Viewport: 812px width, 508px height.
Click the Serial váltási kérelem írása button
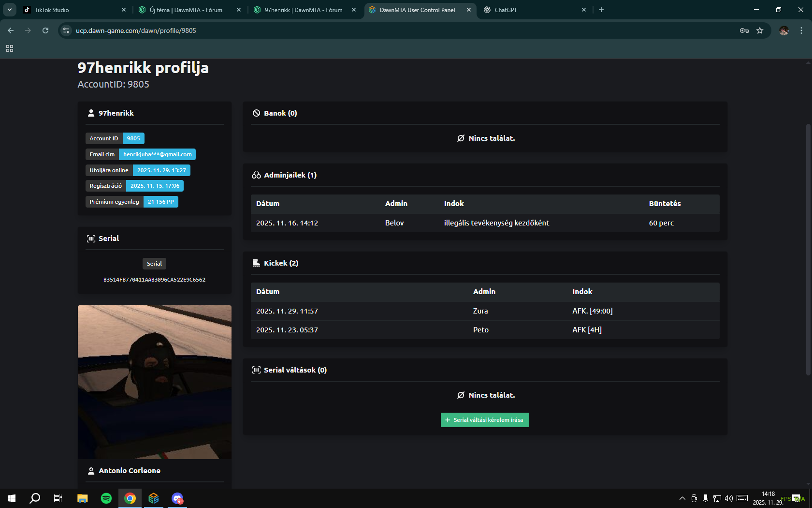point(485,420)
